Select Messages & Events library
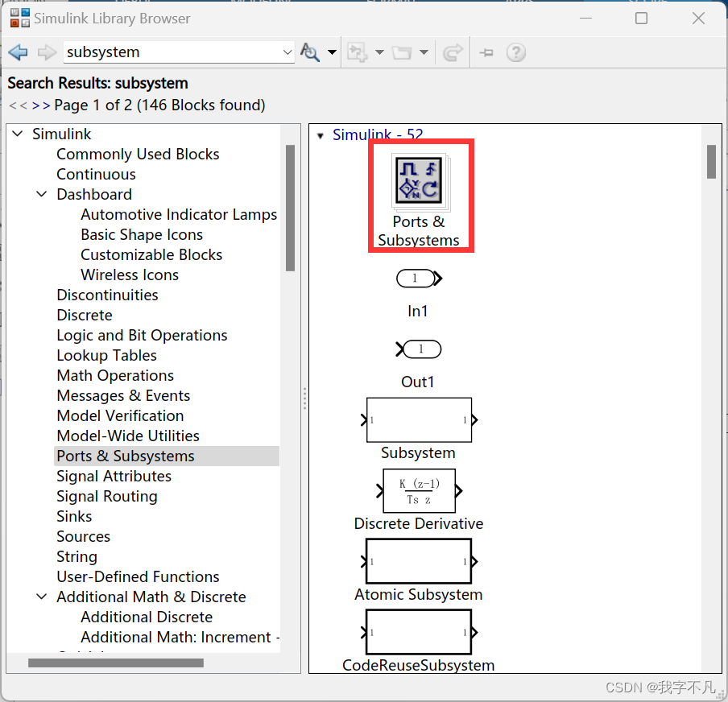 point(123,395)
